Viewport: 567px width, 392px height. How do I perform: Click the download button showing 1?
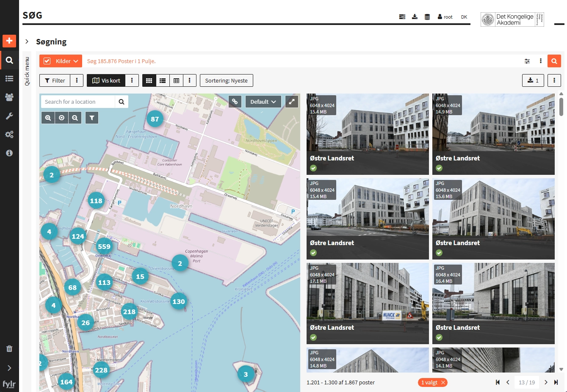pyautogui.click(x=533, y=80)
